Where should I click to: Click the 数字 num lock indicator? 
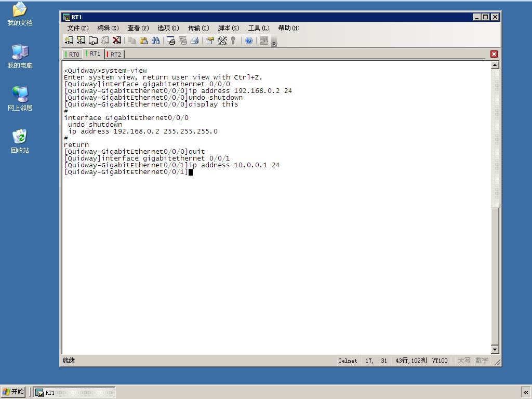(x=482, y=361)
